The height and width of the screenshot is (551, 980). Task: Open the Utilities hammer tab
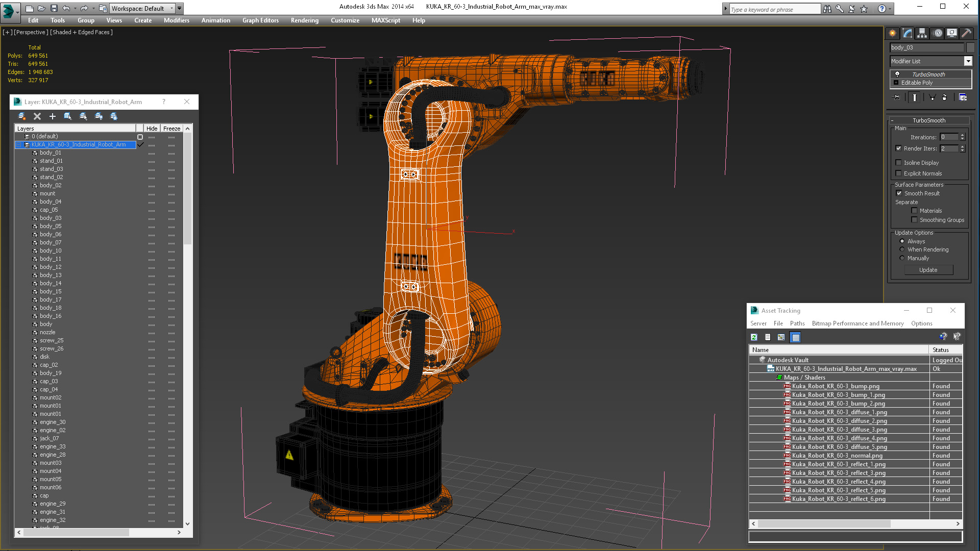pos(966,33)
